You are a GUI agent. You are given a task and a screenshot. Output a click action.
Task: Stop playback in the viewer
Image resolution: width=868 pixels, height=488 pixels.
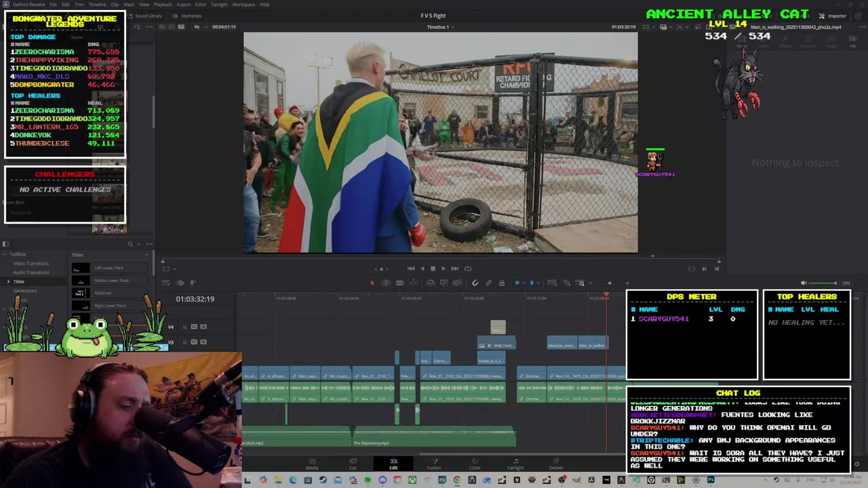coord(433,268)
